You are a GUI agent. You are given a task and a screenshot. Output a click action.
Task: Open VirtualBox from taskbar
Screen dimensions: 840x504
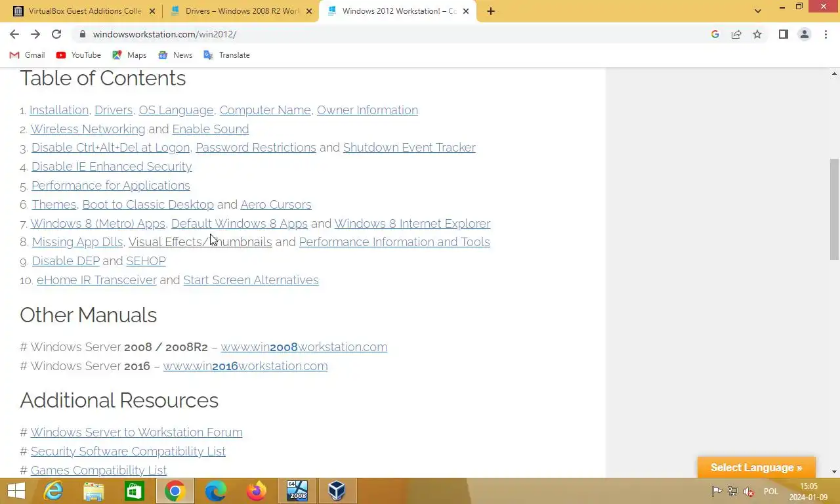(337, 491)
